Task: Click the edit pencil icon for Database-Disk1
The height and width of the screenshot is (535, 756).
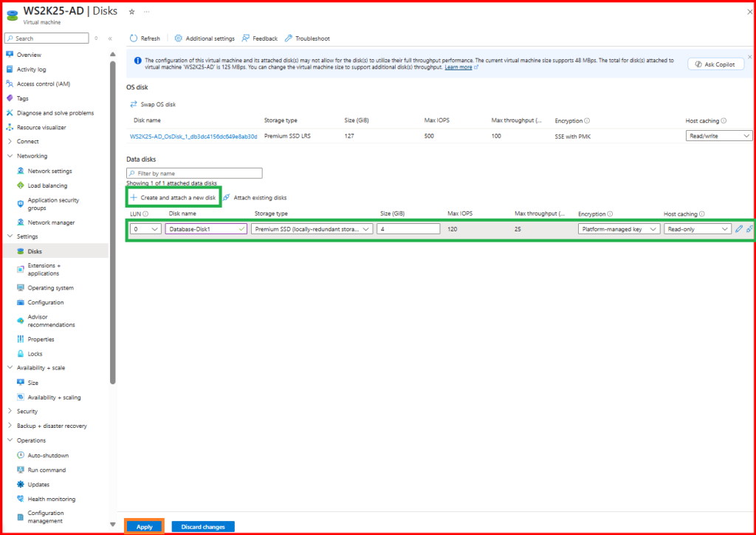Action: 739,229
